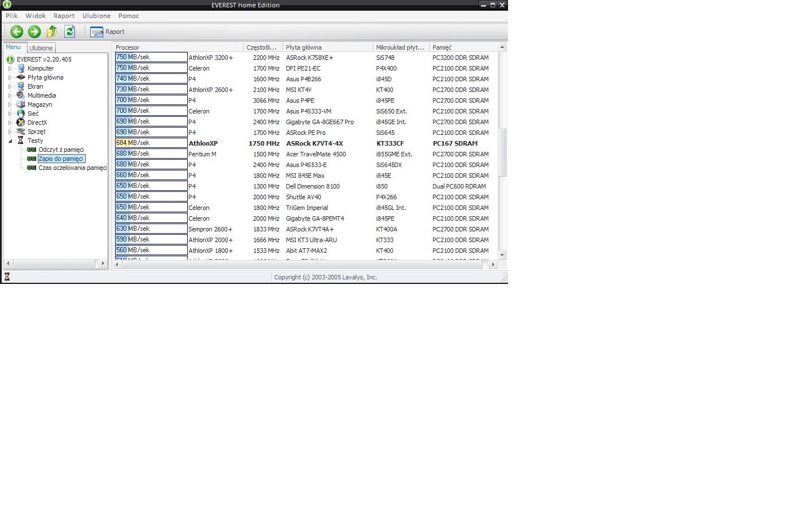Click the right arrow of the tree scrollbar
Screen dimensions: 812x508
coord(103,264)
